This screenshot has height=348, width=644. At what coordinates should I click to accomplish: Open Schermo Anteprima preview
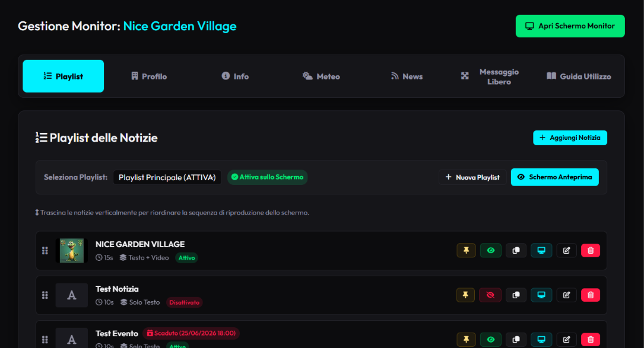click(x=554, y=177)
